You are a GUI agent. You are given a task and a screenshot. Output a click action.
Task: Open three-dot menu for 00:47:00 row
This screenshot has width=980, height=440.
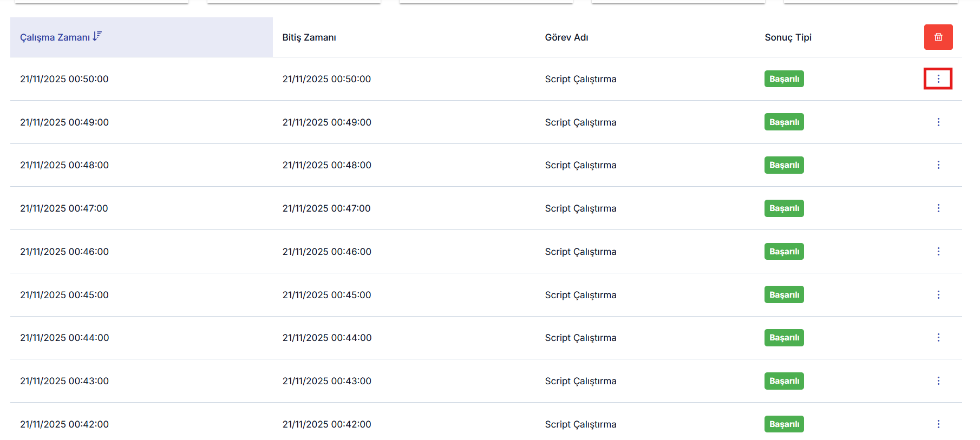coord(938,208)
